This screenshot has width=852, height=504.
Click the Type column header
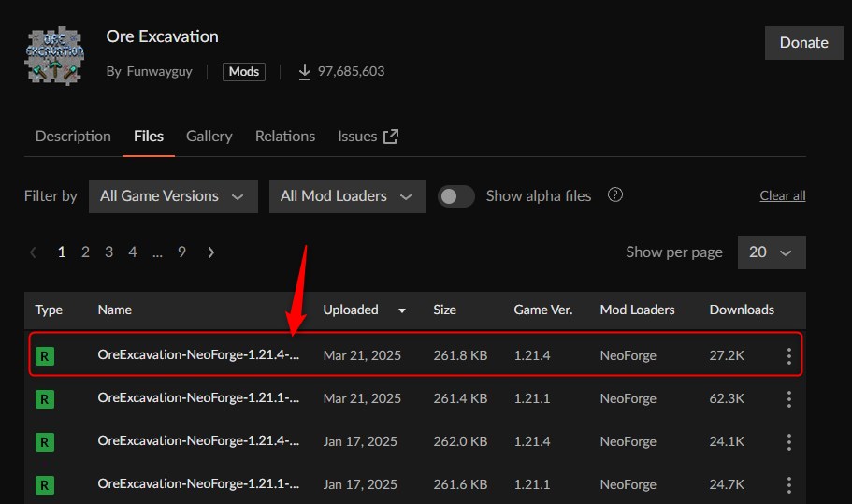pos(49,310)
